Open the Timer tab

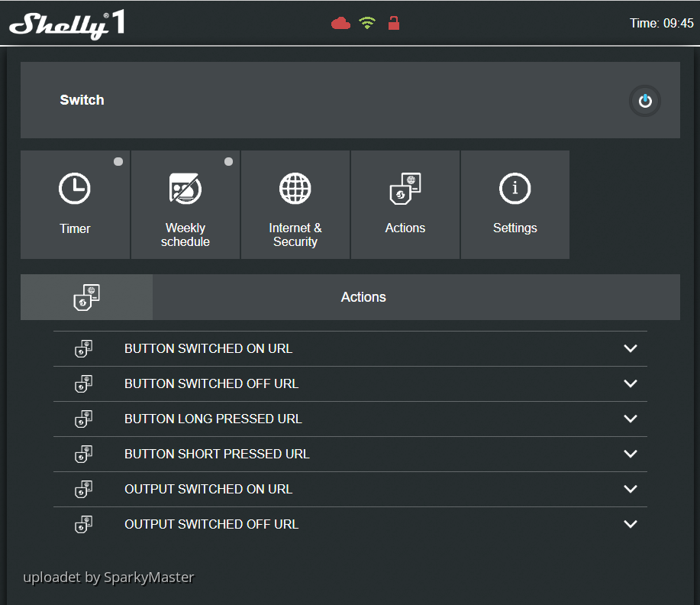coord(75,204)
